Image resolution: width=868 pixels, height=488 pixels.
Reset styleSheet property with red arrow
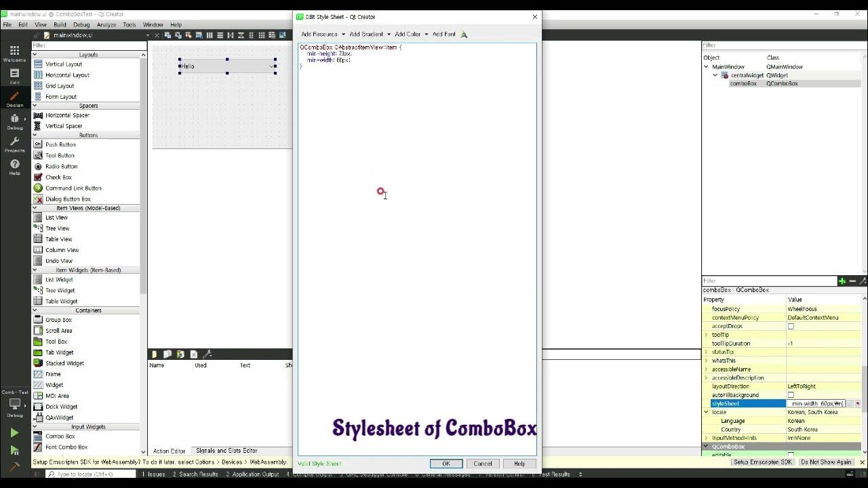pos(857,403)
